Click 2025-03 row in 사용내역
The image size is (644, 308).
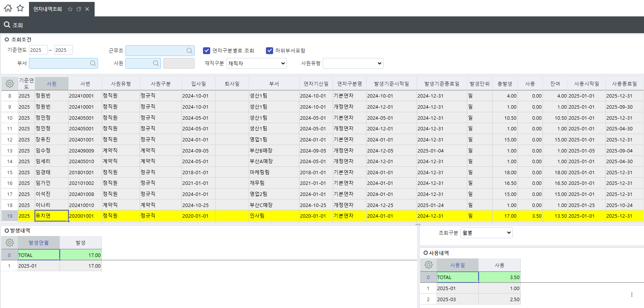click(x=470, y=299)
